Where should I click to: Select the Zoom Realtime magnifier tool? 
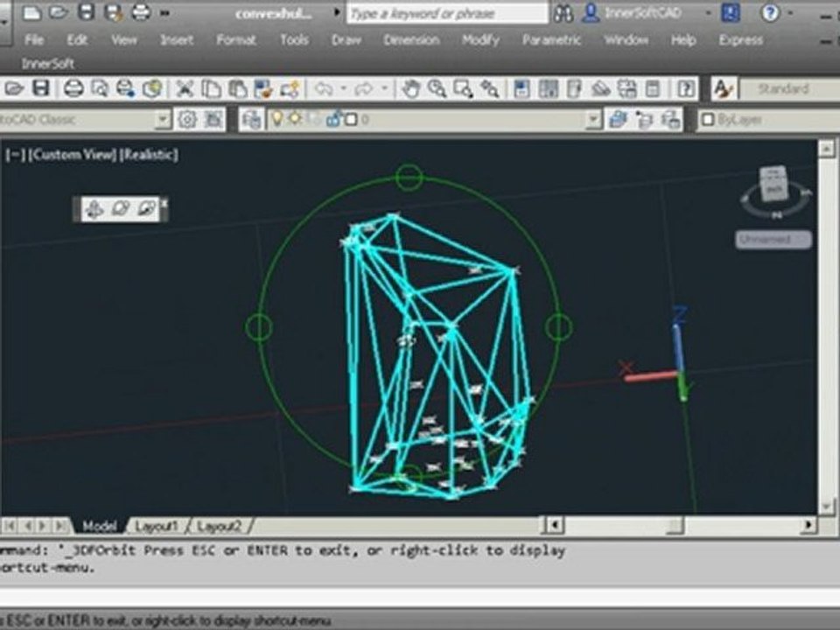click(437, 88)
